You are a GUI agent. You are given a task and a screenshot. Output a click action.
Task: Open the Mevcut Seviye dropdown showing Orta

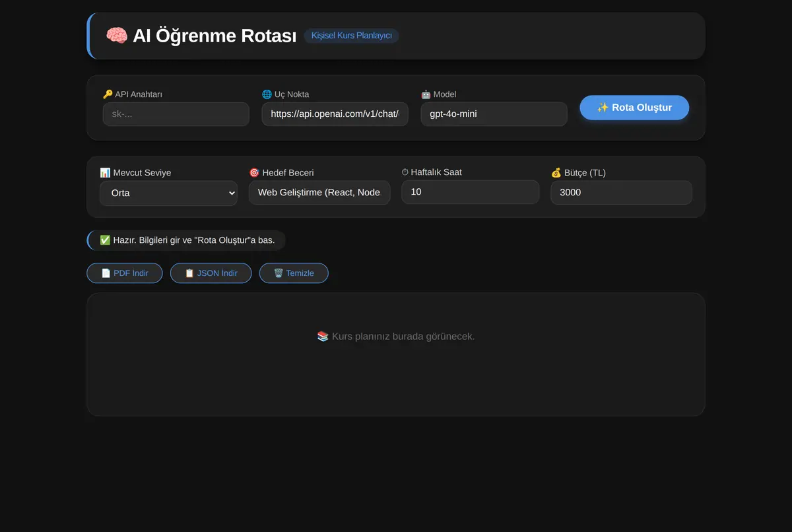point(168,193)
